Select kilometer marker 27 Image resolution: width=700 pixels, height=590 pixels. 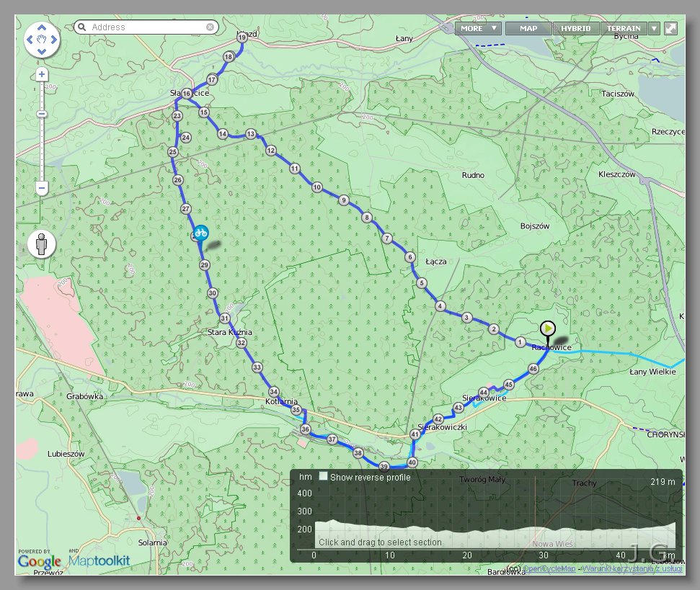point(186,209)
